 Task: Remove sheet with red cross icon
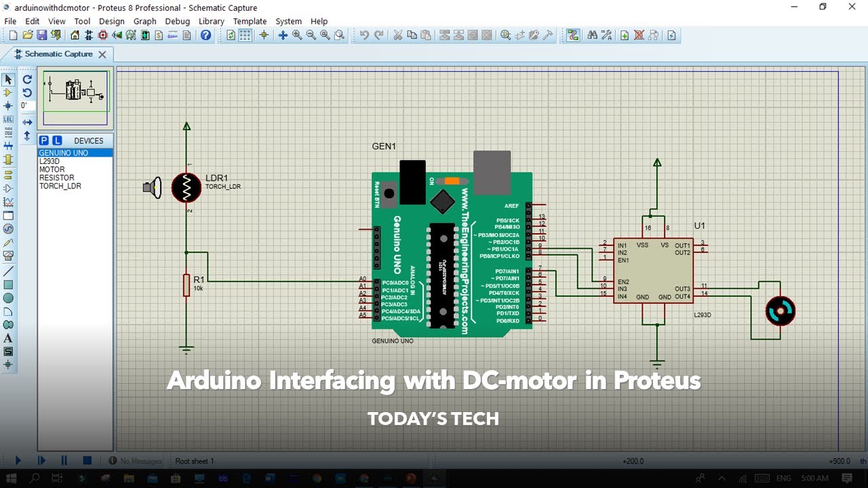pos(639,35)
